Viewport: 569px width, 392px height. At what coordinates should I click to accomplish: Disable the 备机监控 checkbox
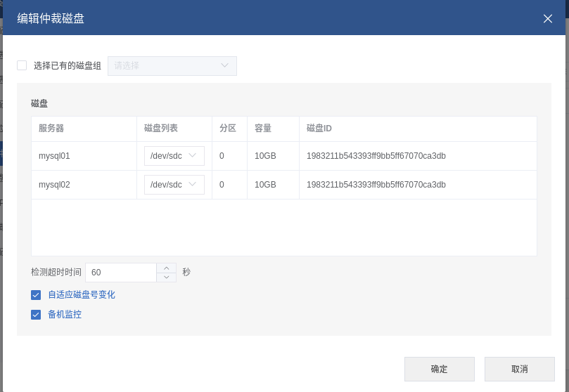point(36,315)
